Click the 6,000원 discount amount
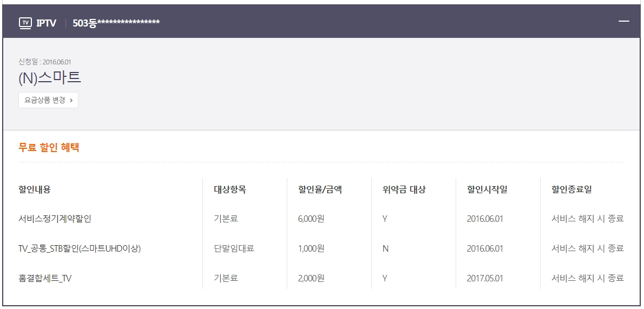Image resolution: width=644 pixels, height=309 pixels. 311,219
